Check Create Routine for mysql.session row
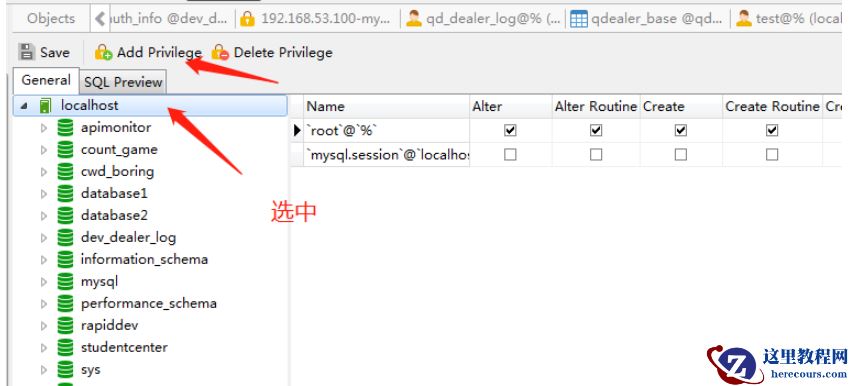This screenshot has width=853, height=386. (x=772, y=155)
